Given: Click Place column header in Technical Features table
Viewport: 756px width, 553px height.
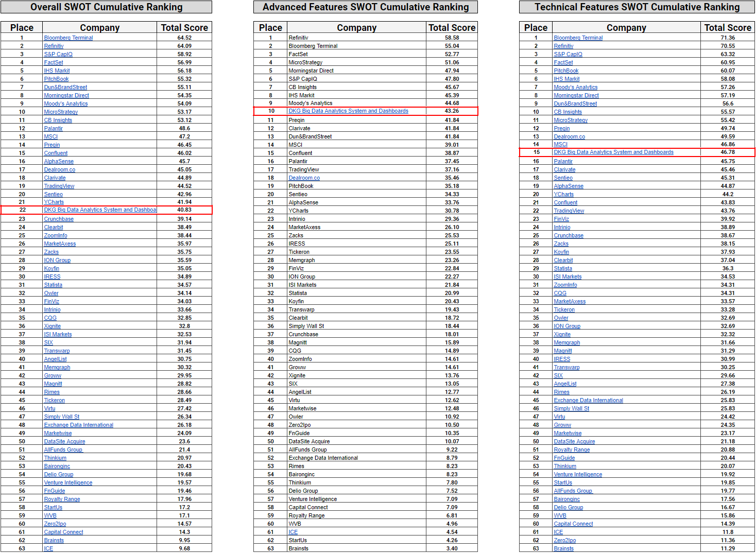Looking at the screenshot, I should 536,28.
